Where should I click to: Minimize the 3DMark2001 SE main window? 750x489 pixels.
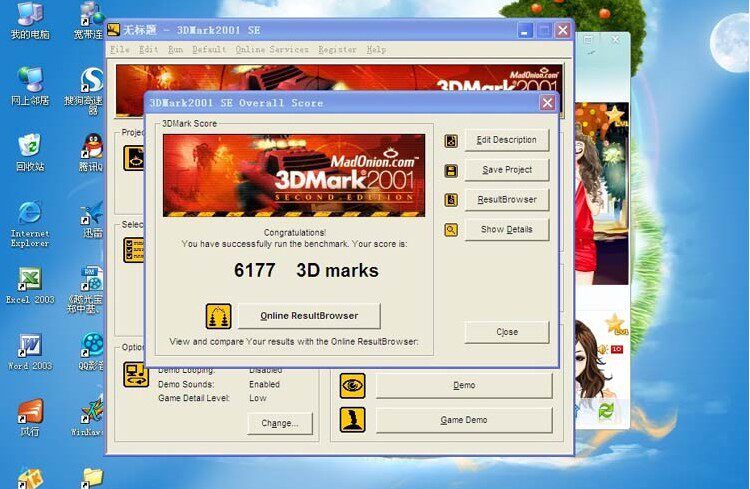click(525, 31)
